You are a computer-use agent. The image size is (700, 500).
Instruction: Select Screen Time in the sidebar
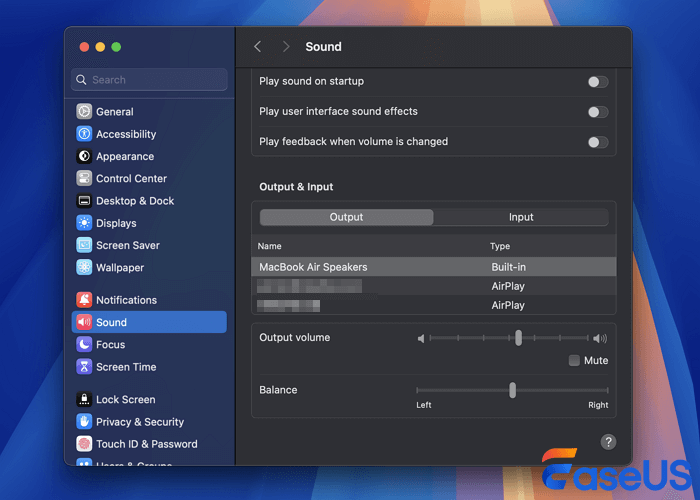[x=149, y=367]
